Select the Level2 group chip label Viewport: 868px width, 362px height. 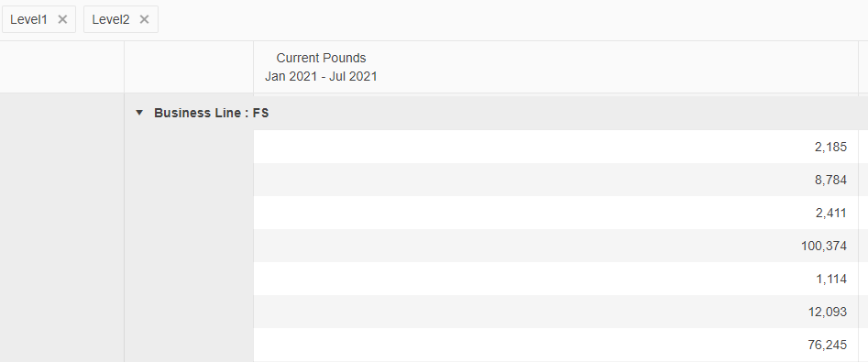[111, 20]
